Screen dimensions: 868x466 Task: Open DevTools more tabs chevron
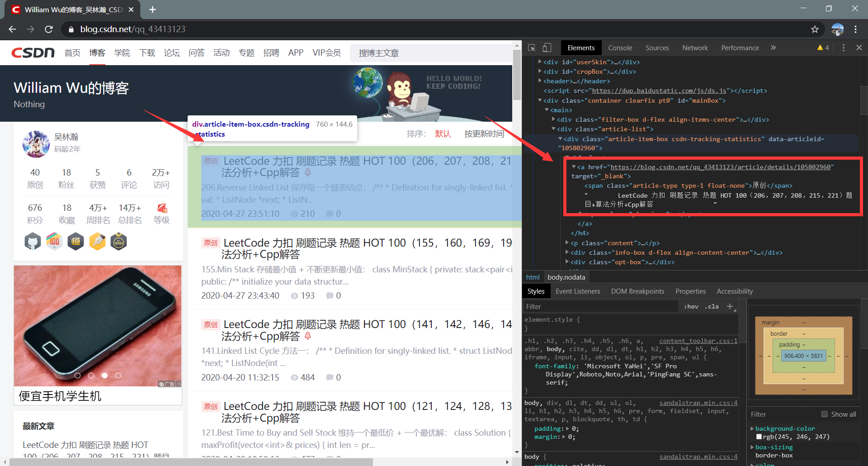click(x=774, y=48)
